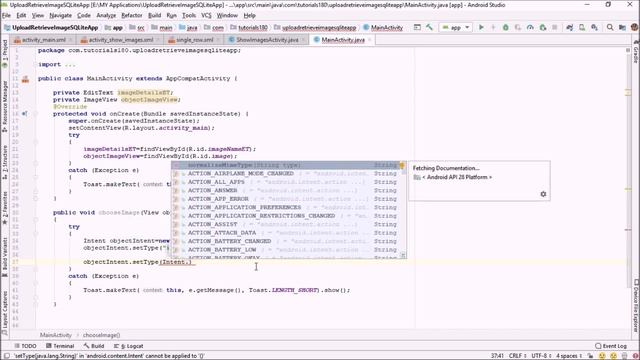Click the user avatar icon in the toolbar
The height and width of the screenshot is (360, 640).
[635, 27]
